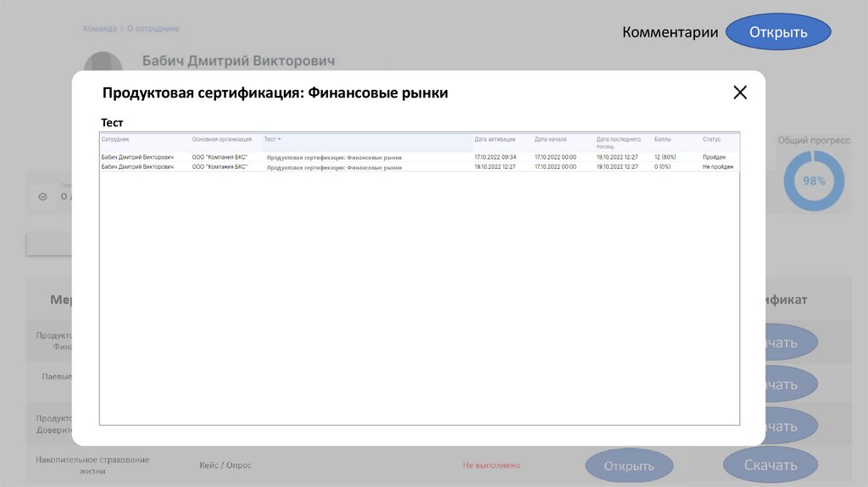This screenshot has width=868, height=487.
Task: Click the Дата начала column header
Action: pyautogui.click(x=550, y=140)
